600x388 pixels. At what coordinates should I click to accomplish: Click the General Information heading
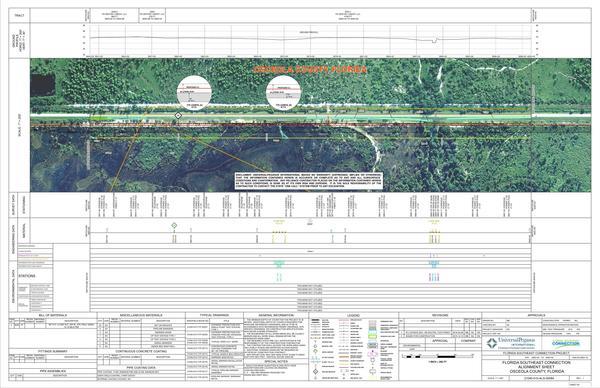point(276,315)
